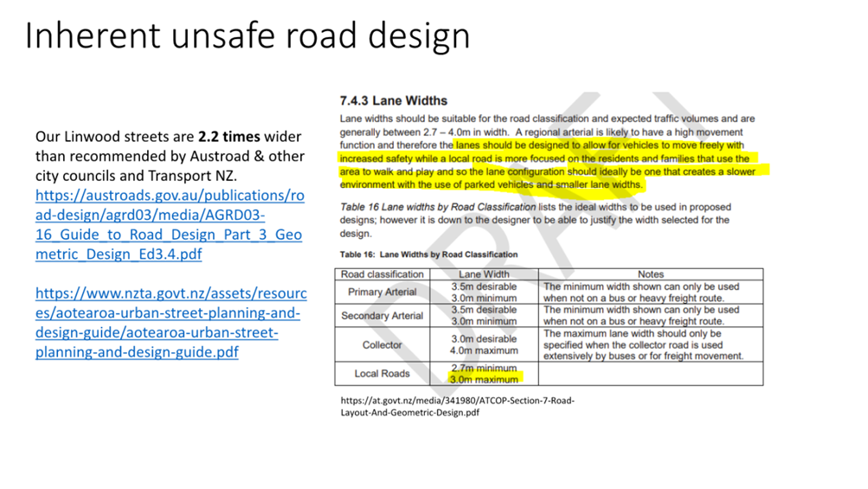Image resolution: width=868 pixels, height=489 pixels.
Task: Click the 'Lane Width' column header
Action: coord(484,274)
